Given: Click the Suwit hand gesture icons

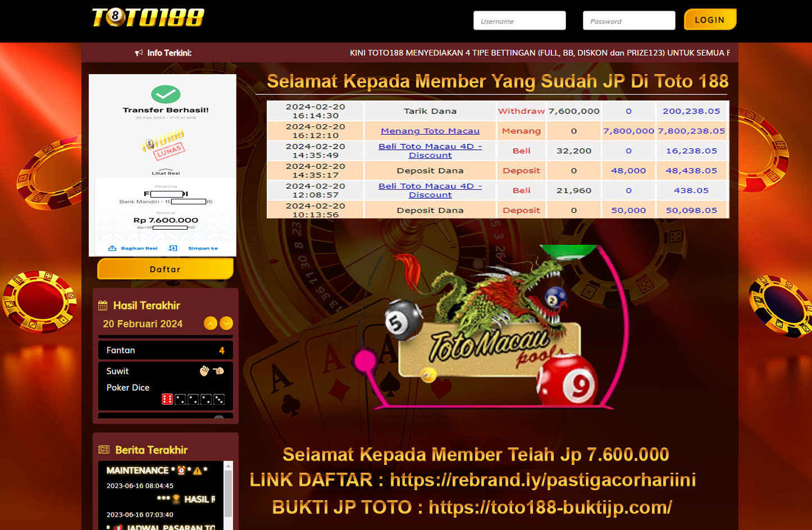Looking at the screenshot, I should [212, 371].
